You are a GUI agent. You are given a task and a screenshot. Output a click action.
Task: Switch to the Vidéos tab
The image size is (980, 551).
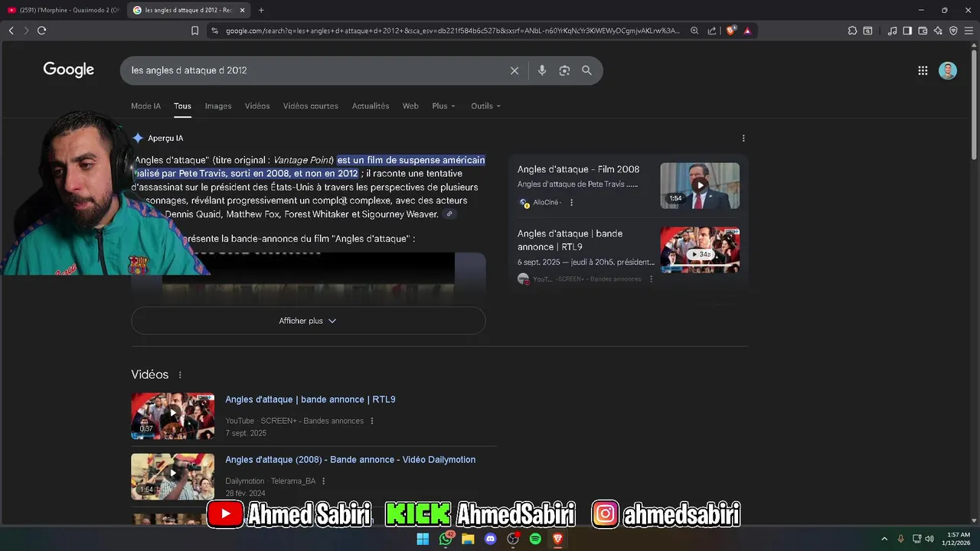click(x=257, y=106)
